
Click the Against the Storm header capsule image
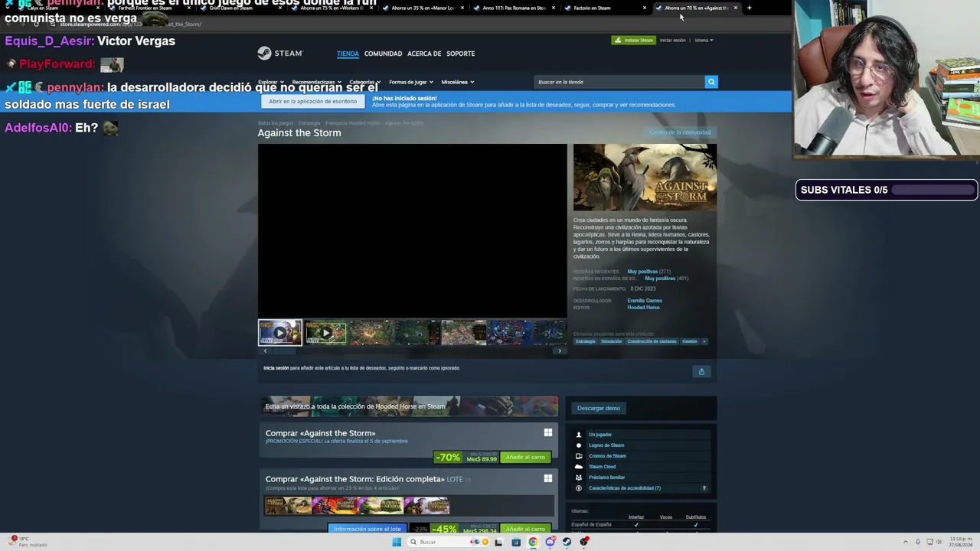click(x=645, y=178)
